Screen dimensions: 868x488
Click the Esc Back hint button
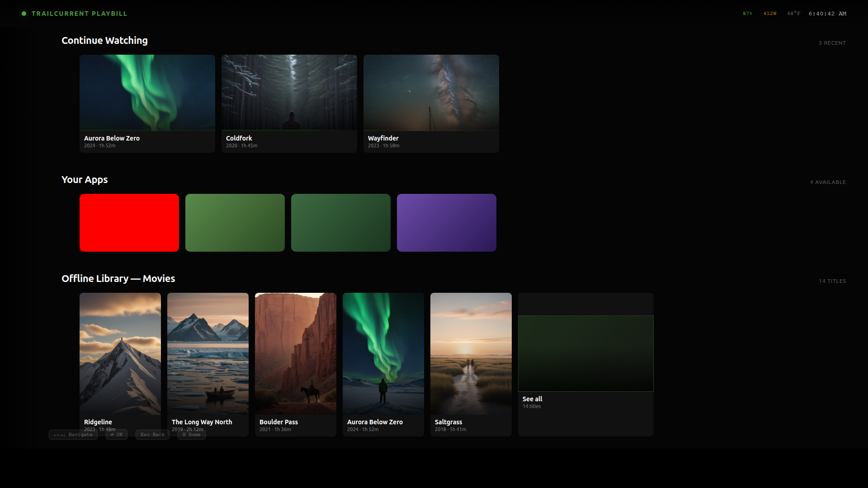(153, 435)
